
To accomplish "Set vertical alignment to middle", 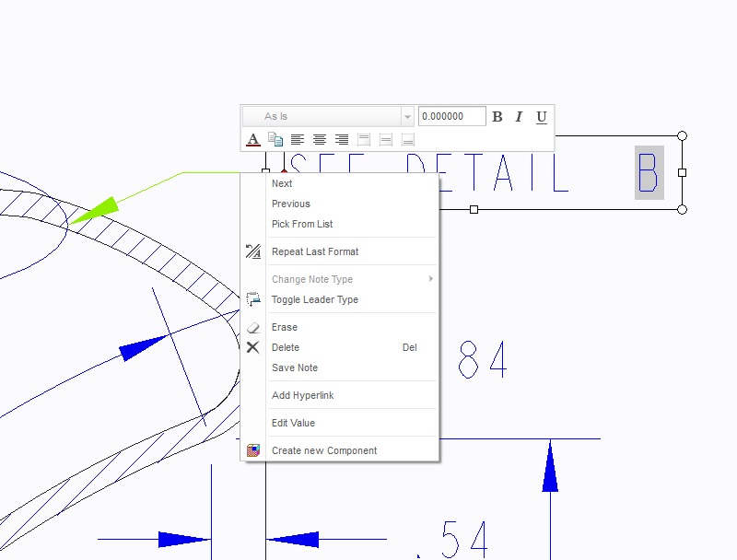I will tap(386, 139).
